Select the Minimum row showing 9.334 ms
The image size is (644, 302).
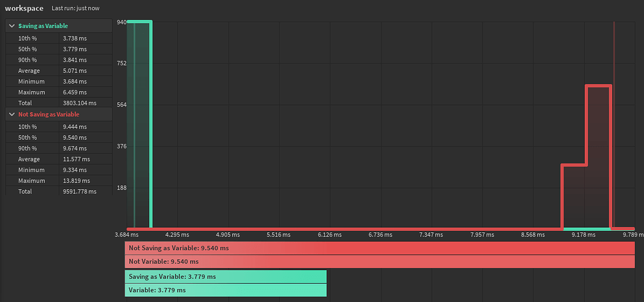[59, 170]
